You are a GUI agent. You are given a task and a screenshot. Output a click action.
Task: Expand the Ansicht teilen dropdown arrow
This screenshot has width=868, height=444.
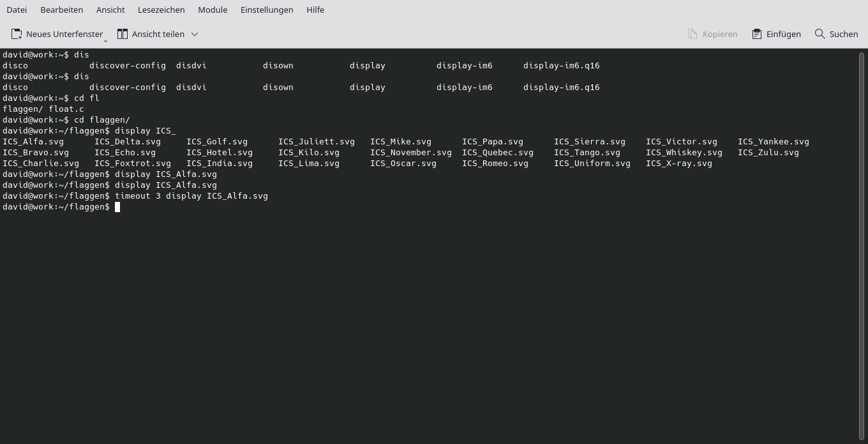tap(195, 34)
